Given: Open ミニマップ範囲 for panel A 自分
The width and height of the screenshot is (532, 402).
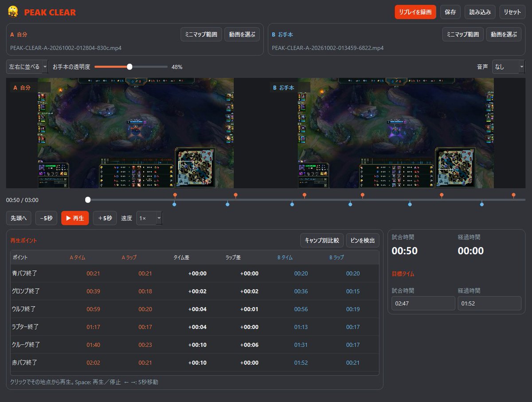Looking at the screenshot, I should pyautogui.click(x=201, y=34).
